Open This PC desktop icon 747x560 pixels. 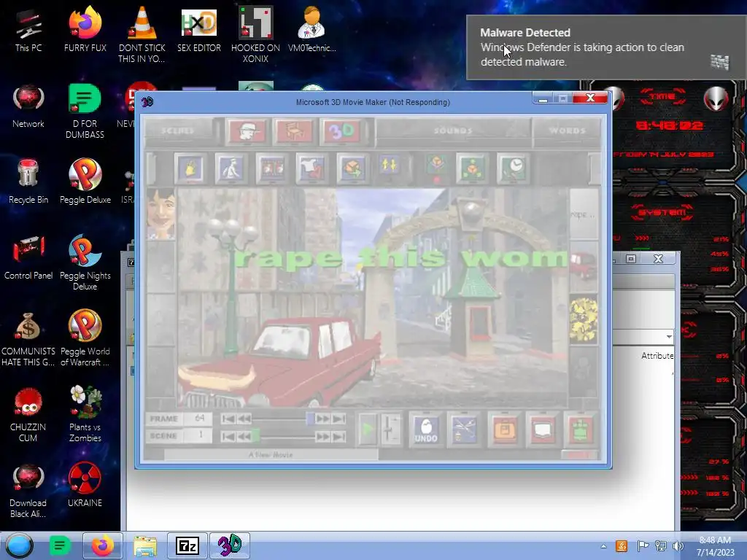(x=28, y=29)
